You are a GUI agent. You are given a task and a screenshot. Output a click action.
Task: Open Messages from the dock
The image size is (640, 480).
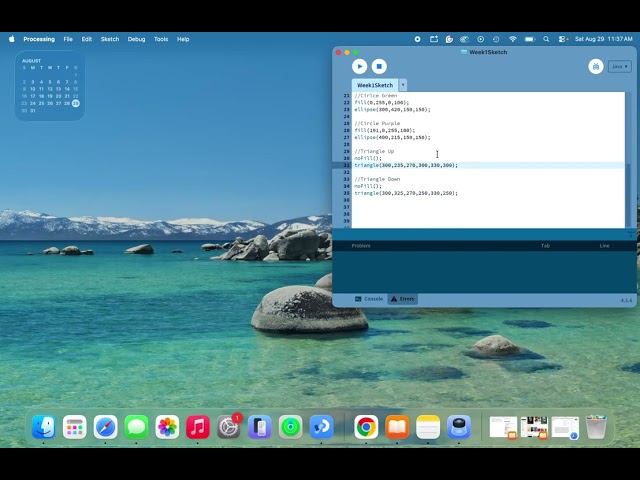(136, 427)
